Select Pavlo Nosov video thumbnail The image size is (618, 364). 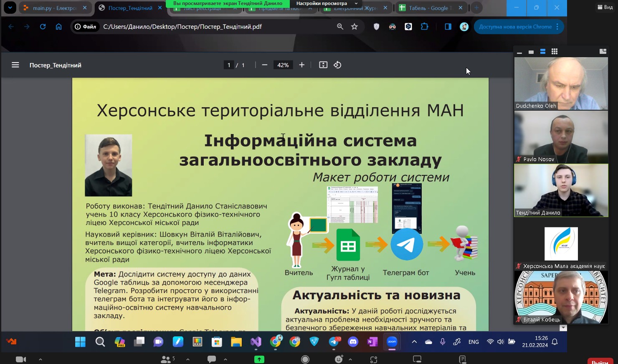pos(561,137)
